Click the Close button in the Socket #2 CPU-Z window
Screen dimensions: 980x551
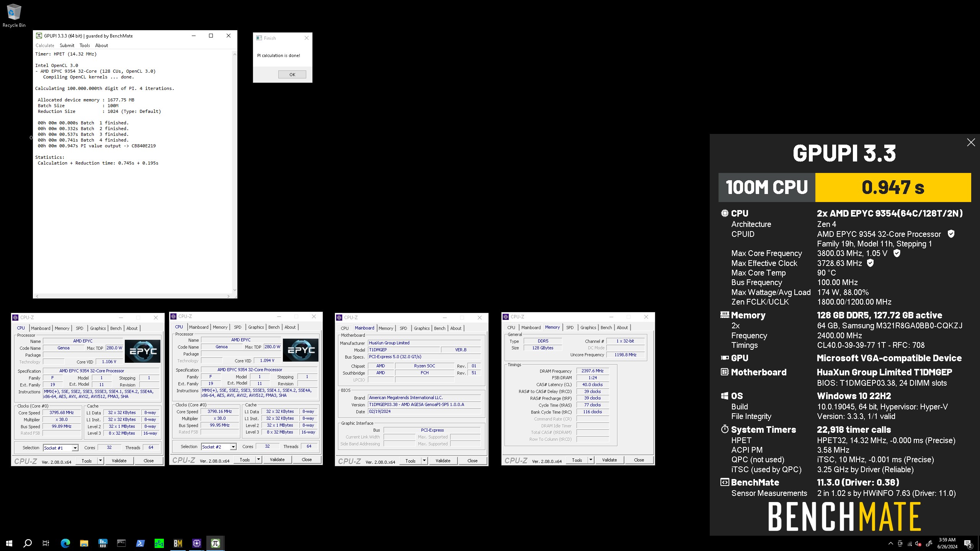(307, 460)
